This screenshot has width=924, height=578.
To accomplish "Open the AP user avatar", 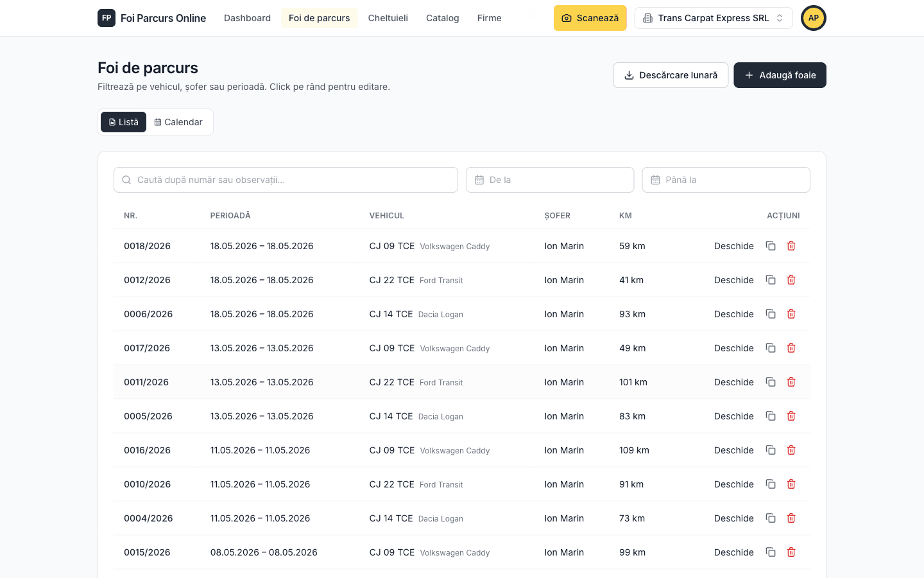I will tap(814, 18).
